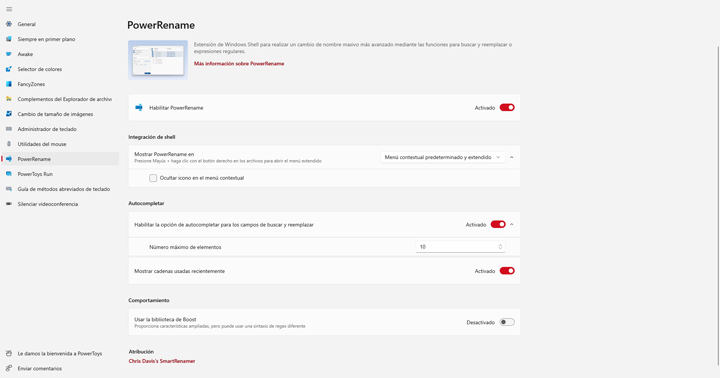Click the Autocompletar heading

(x=146, y=203)
